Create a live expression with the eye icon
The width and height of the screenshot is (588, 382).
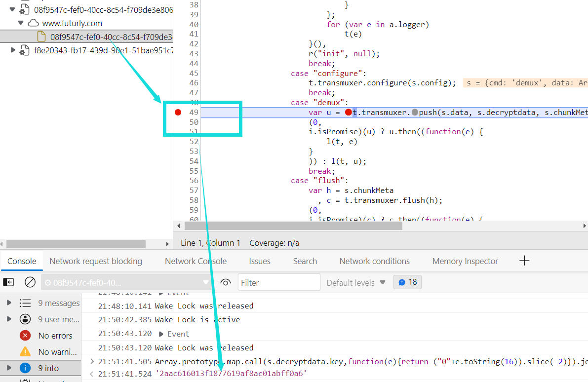pos(225,282)
